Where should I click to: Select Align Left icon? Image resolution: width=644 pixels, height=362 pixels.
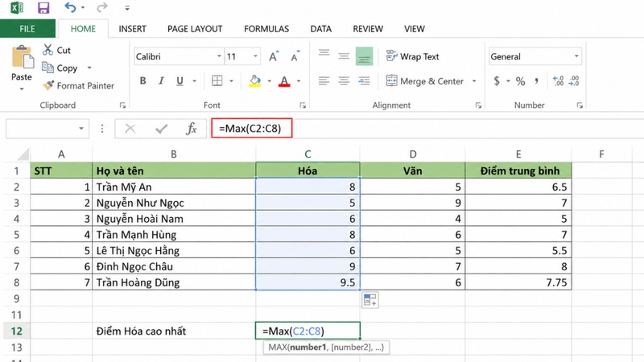[x=324, y=81]
